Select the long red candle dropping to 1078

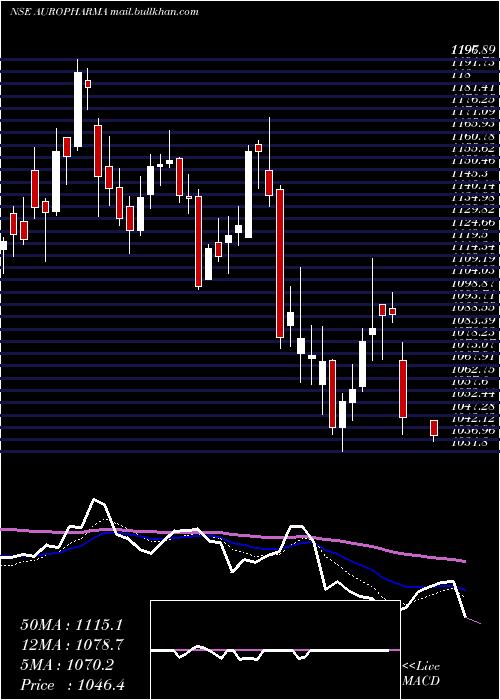280,263
